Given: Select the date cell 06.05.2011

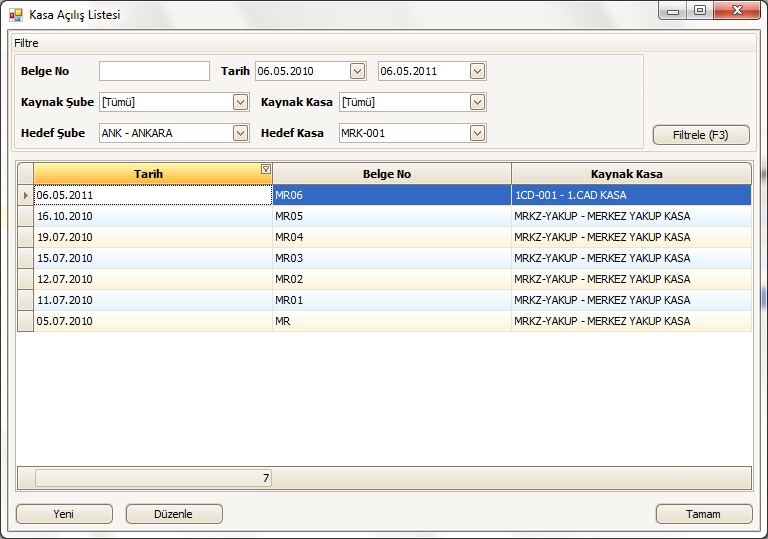Looking at the screenshot, I should [153, 195].
